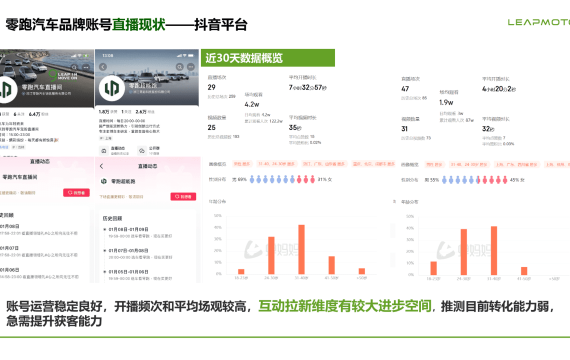The height and width of the screenshot is (360, 570).
Task: Open the three-dot menu on second phone profile
Action: tap(191, 67)
